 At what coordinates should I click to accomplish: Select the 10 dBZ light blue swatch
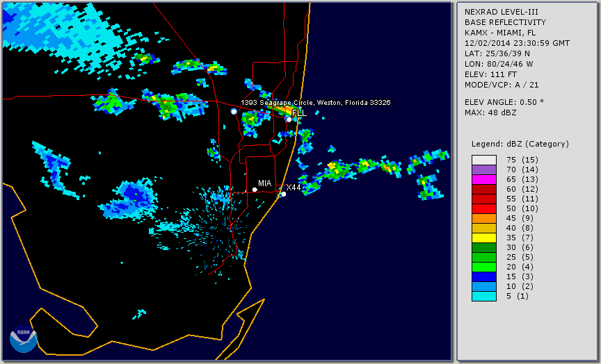[x=484, y=287]
